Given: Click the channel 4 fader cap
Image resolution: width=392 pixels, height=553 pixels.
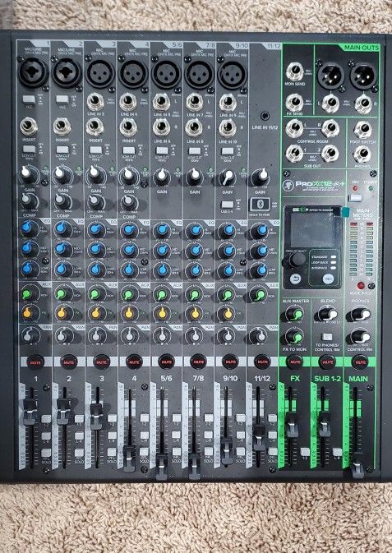Looking at the screenshot, I should coord(129,459).
